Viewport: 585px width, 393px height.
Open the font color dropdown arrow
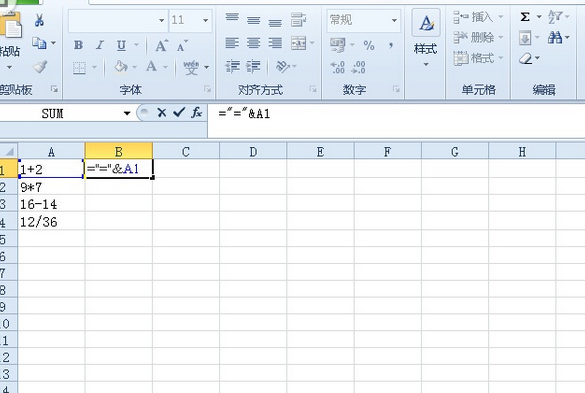[165, 67]
